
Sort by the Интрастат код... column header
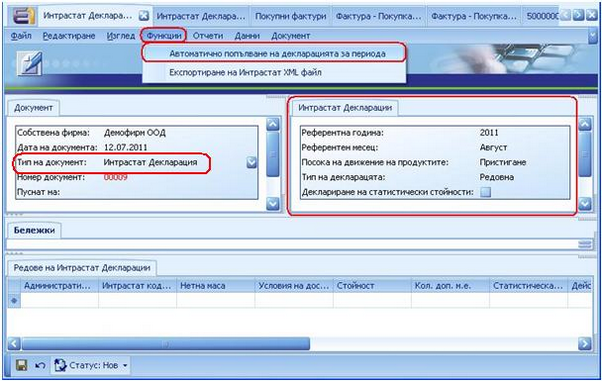137,286
